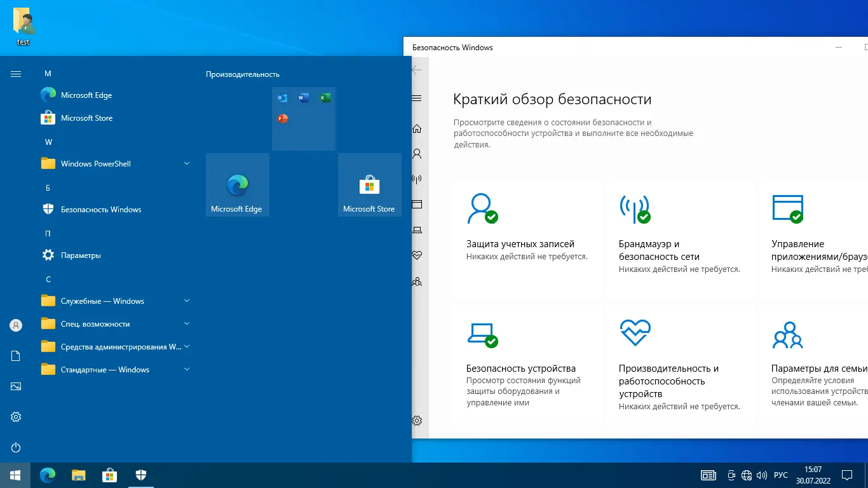Screen dimensions: 868x488
Task: Open Windows Security settings gear icon
Action: pyautogui.click(x=417, y=420)
